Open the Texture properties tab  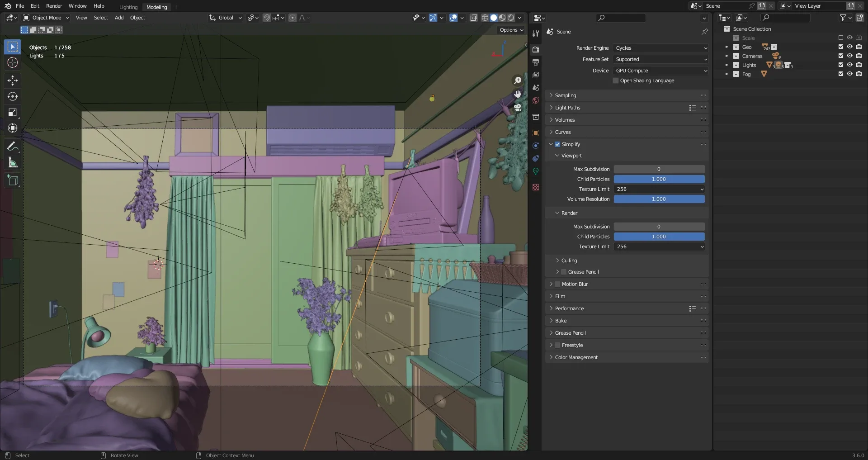[536, 187]
